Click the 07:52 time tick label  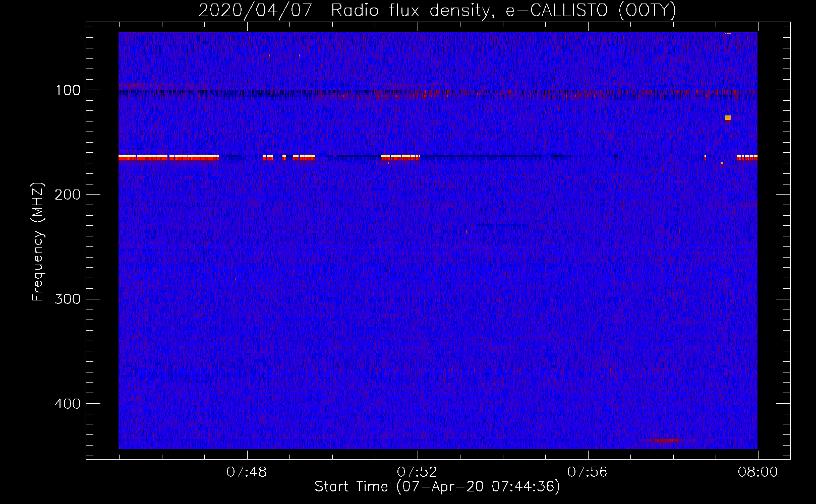417,472
